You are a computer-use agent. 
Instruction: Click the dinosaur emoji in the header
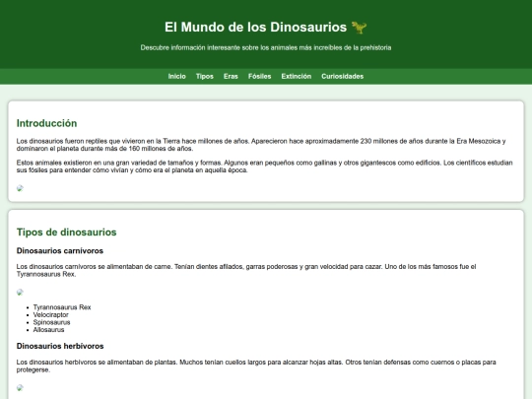(359, 28)
